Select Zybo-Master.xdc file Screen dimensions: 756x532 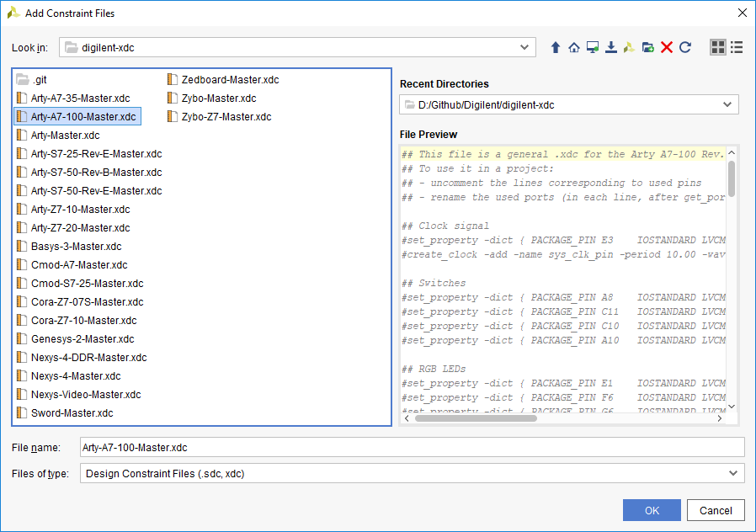(x=211, y=98)
